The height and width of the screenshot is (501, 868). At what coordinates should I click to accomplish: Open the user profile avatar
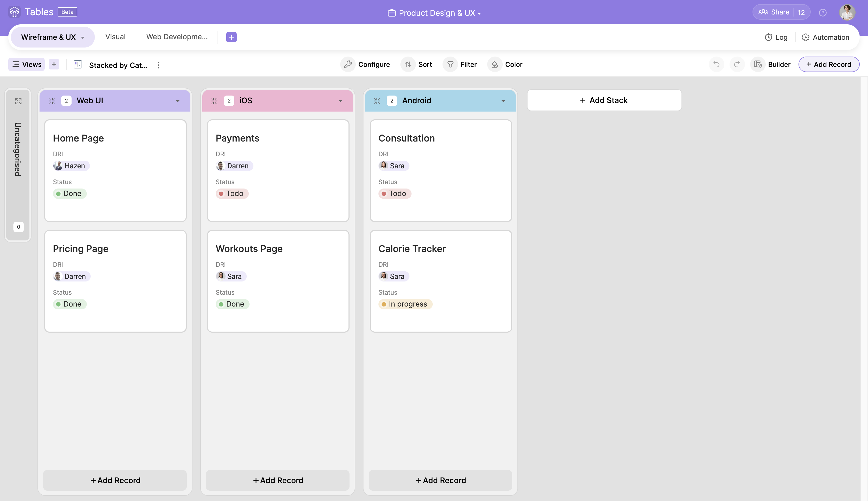click(847, 12)
